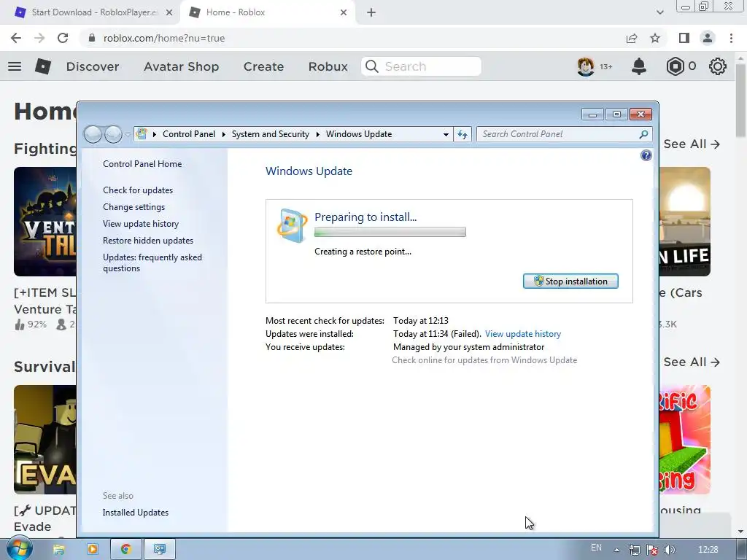Click the Control Panel search magnifier
This screenshot has height=560, width=747.
pos(643,134)
